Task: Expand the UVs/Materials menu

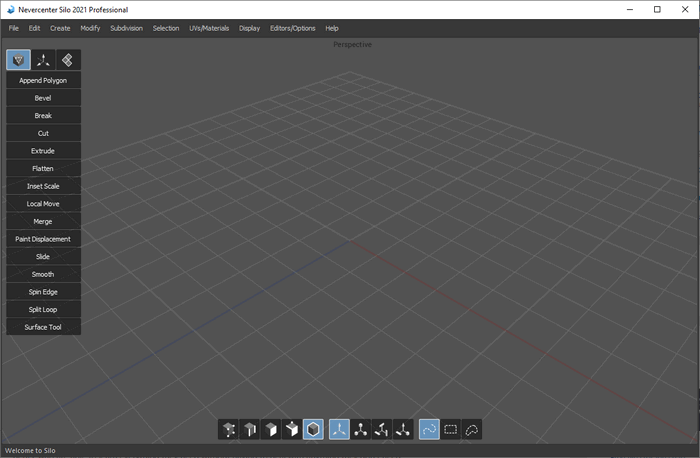Action: click(x=209, y=28)
